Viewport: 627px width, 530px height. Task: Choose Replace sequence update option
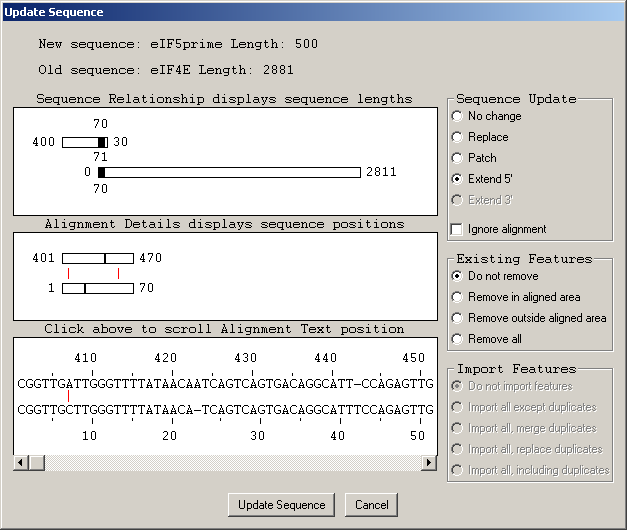[458, 137]
